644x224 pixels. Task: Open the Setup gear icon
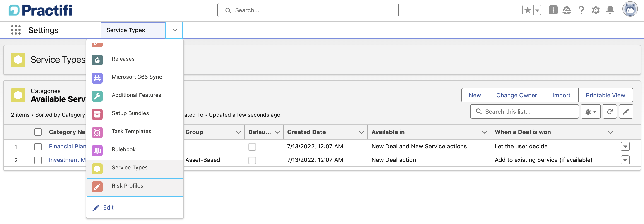(596, 10)
